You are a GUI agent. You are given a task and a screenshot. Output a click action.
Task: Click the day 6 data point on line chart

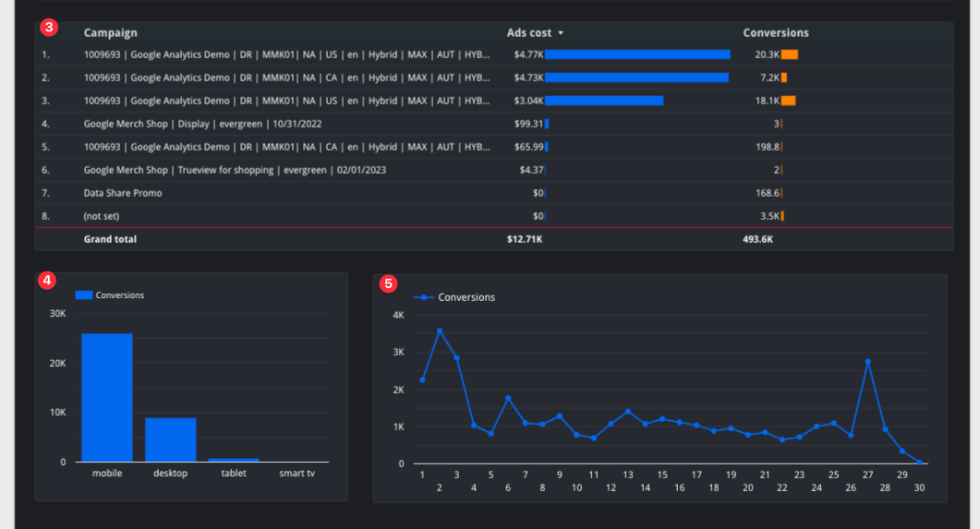click(508, 398)
